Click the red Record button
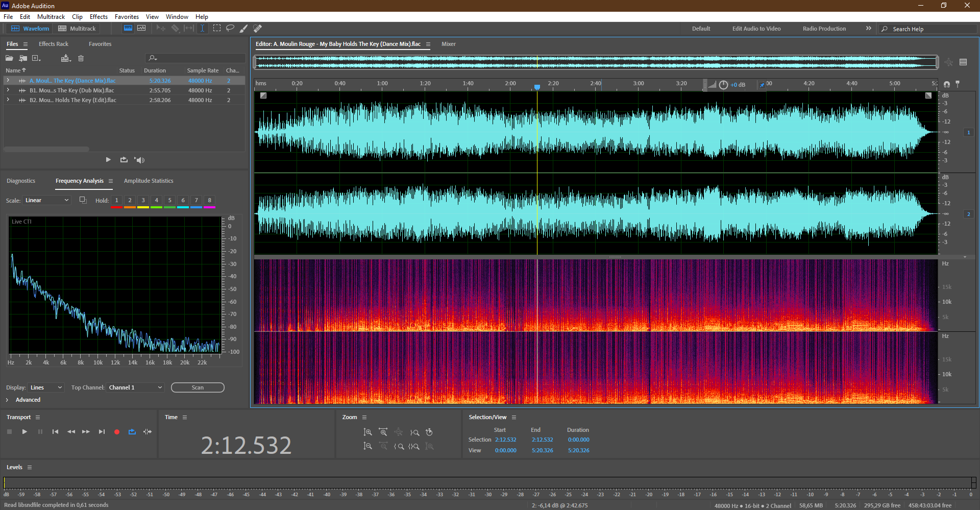Image resolution: width=980 pixels, height=510 pixels. coord(117,432)
